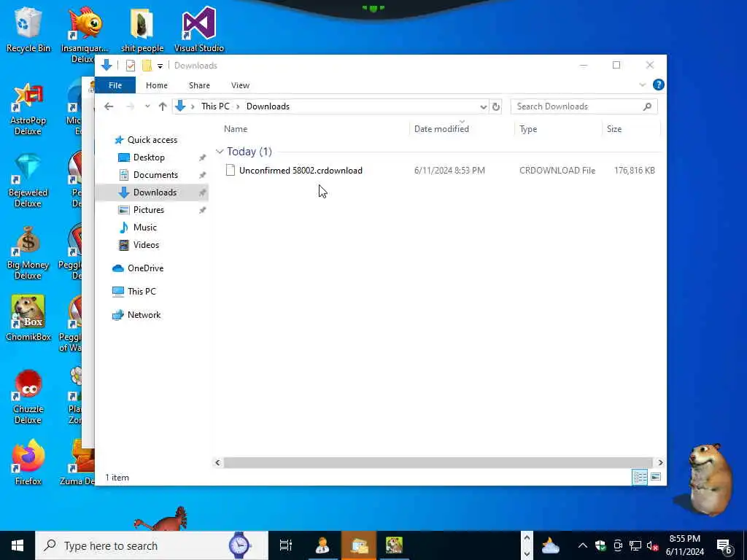Open the Recycle Bin desktop icon
Image resolution: width=747 pixels, height=560 pixels.
click(x=28, y=29)
